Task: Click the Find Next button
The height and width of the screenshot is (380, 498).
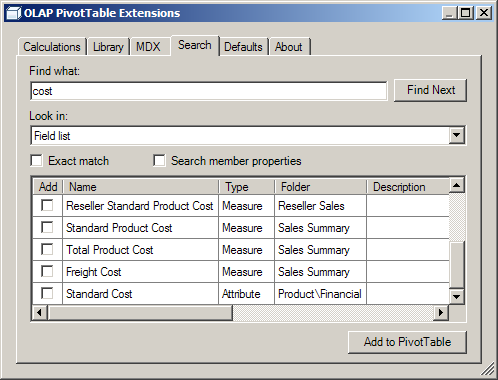Action: 430,90
